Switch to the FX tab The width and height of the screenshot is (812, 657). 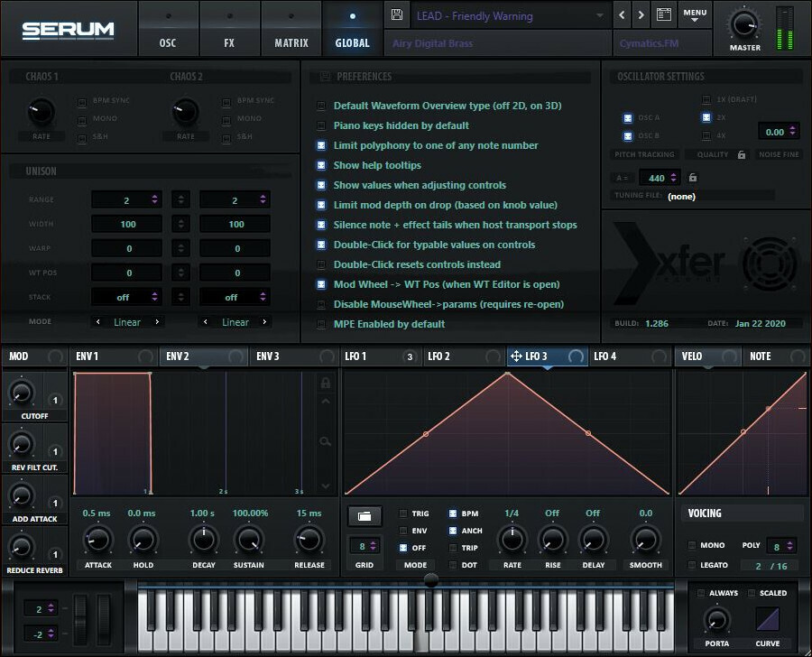click(x=229, y=30)
